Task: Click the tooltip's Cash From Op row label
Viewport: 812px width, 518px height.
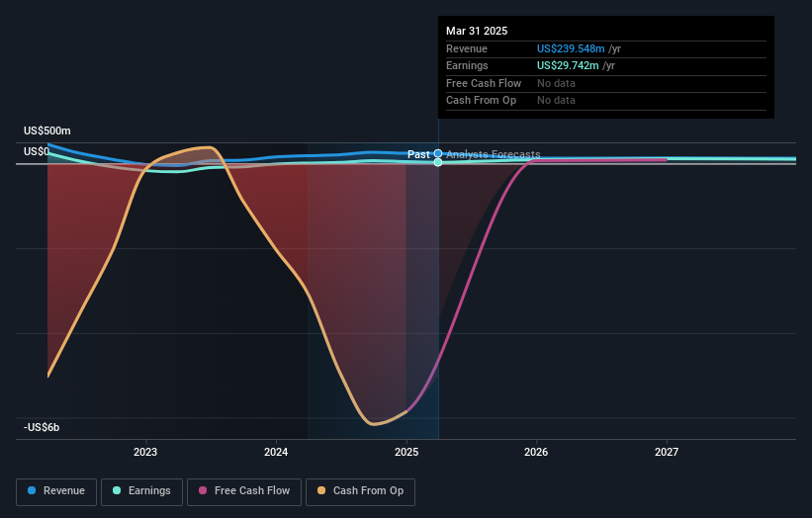Action: coord(481,101)
